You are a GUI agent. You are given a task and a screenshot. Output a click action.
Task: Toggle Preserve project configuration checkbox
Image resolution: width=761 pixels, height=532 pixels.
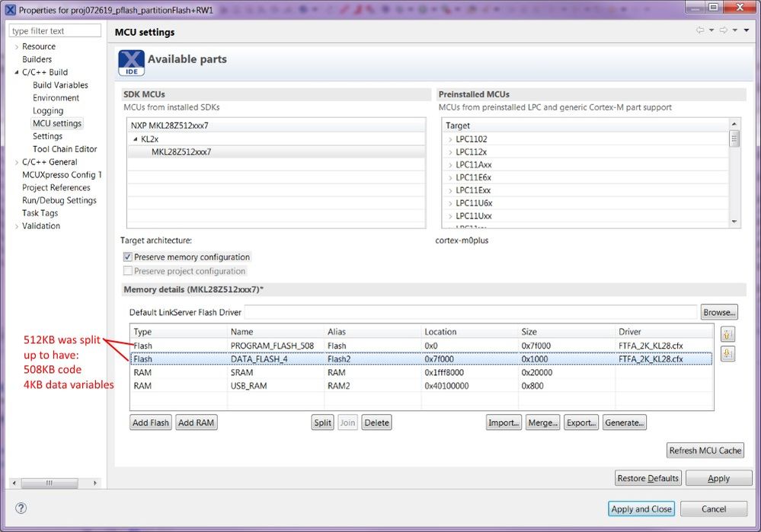128,271
